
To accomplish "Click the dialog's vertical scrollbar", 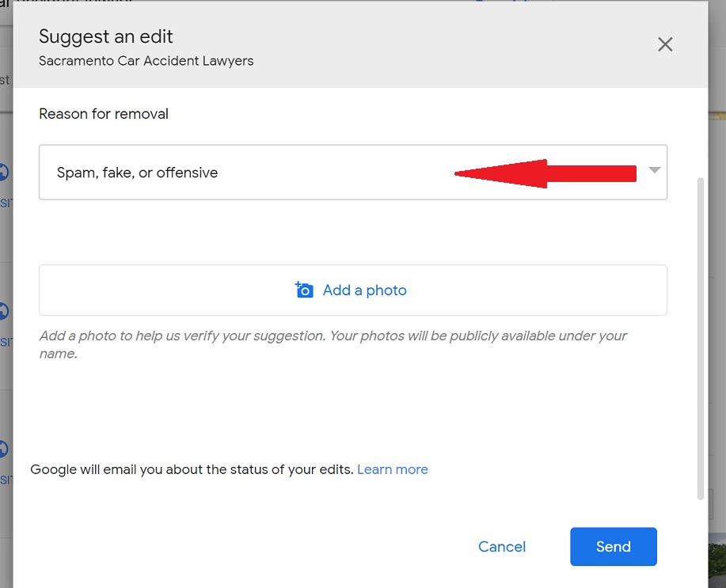I will click(701, 338).
